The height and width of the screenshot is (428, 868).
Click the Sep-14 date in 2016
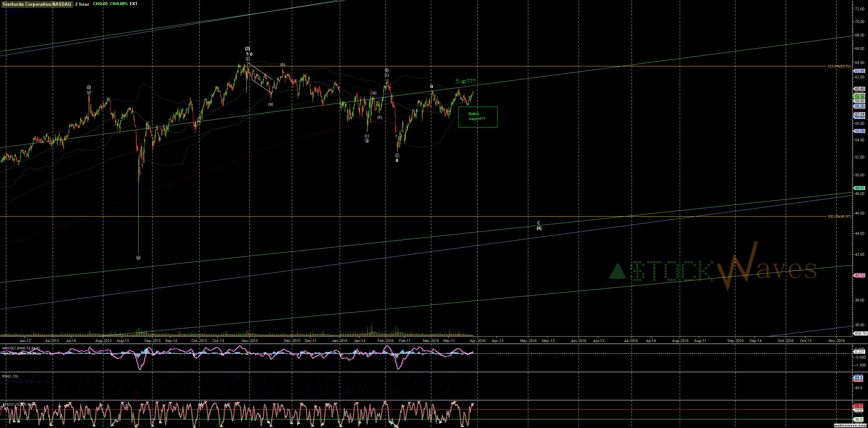755,341
